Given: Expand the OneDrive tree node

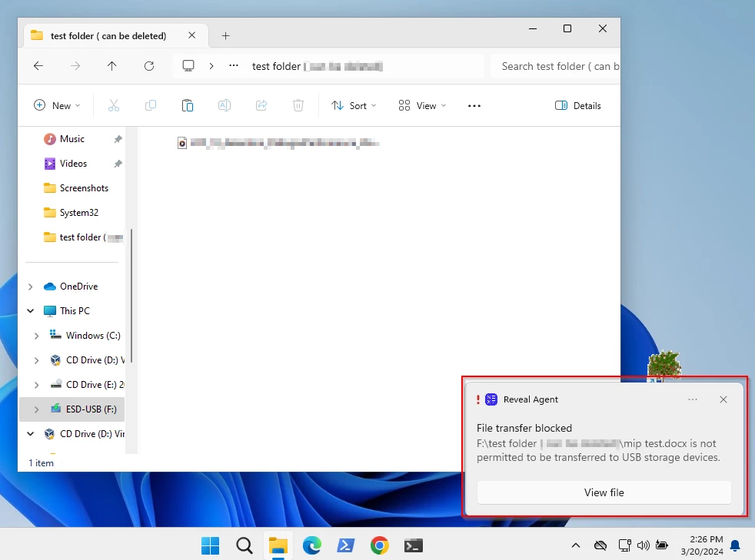Looking at the screenshot, I should click(30, 287).
